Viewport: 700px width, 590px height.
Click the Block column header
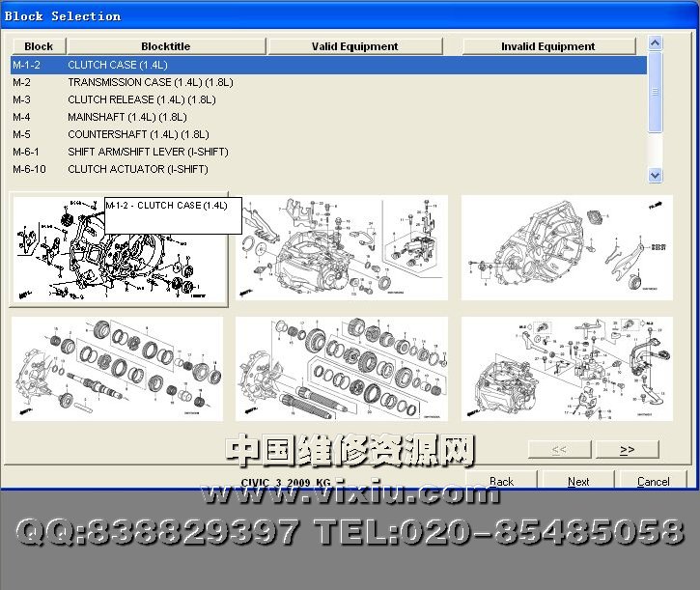pos(39,46)
